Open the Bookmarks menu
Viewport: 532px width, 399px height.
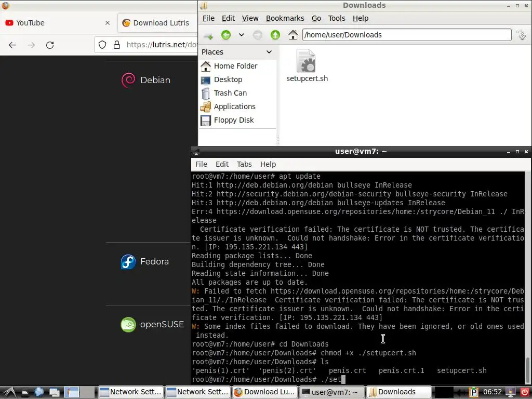(285, 18)
